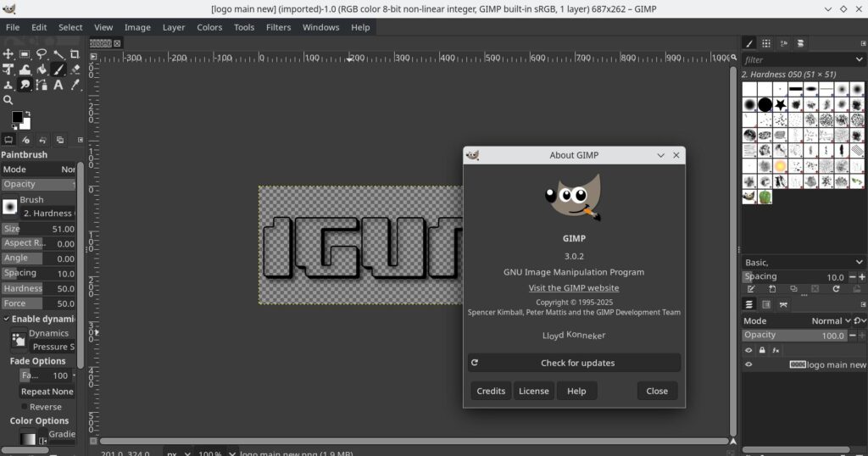The image size is (868, 456).
Task: Open the Windows menu
Action: point(320,27)
